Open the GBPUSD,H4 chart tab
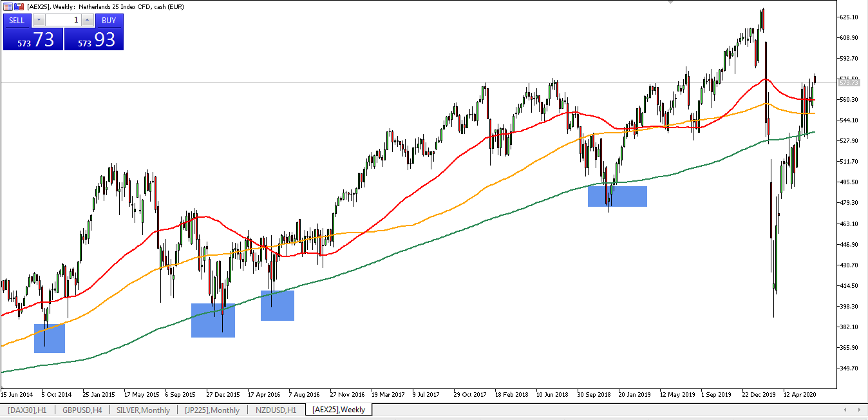This screenshot has height=420, width=868. click(82, 410)
